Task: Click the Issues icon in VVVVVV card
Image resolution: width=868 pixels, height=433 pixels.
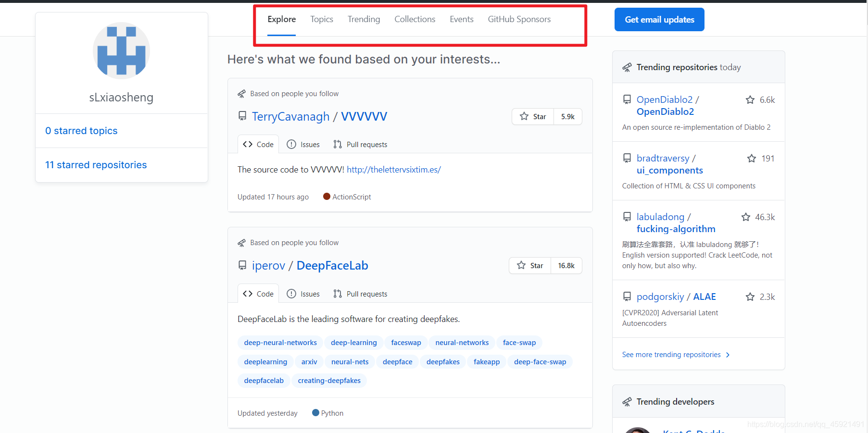Action: point(291,144)
